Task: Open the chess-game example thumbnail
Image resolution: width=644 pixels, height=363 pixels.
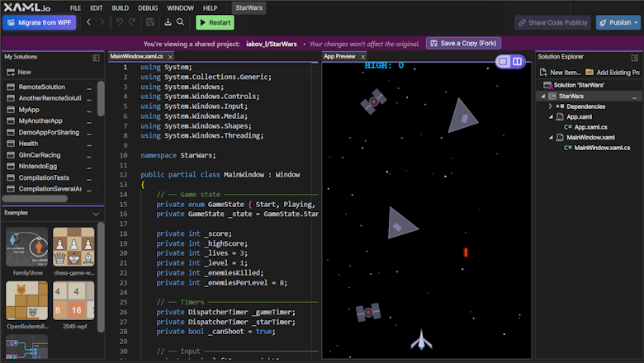Action: click(x=73, y=247)
